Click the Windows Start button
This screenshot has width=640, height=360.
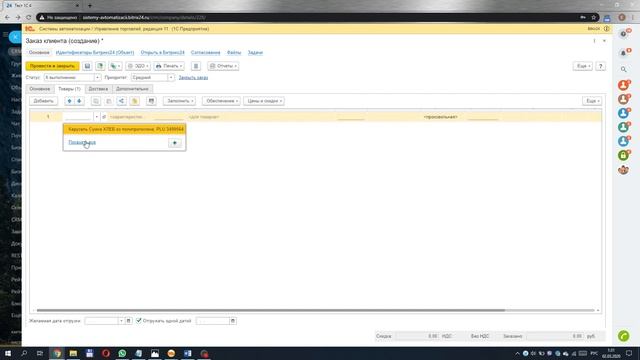[x=8, y=353]
